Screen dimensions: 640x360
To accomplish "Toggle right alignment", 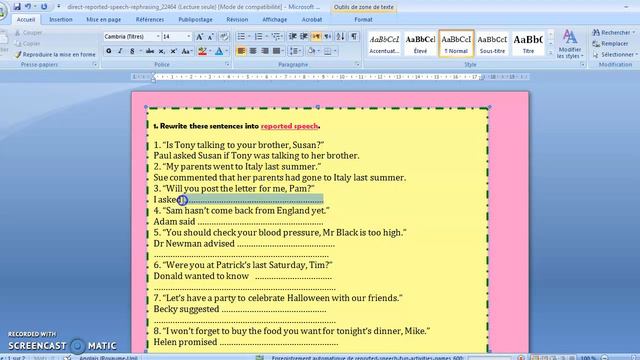I will [x=265, y=51].
